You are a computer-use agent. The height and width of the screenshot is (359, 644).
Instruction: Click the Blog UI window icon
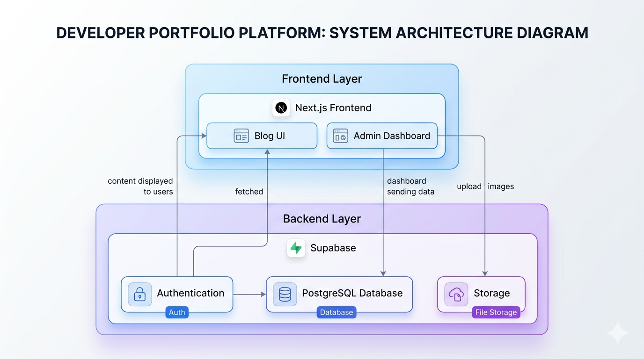click(241, 136)
